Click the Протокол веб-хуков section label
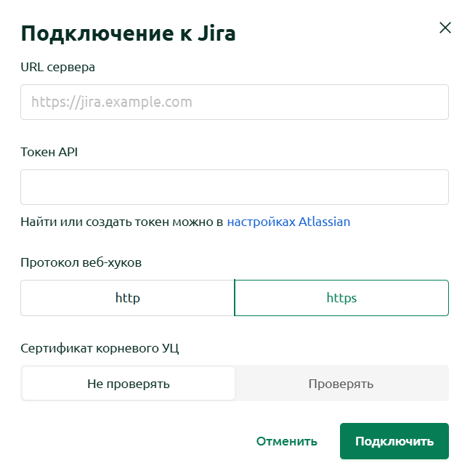This screenshot has width=470, height=476. (x=81, y=262)
